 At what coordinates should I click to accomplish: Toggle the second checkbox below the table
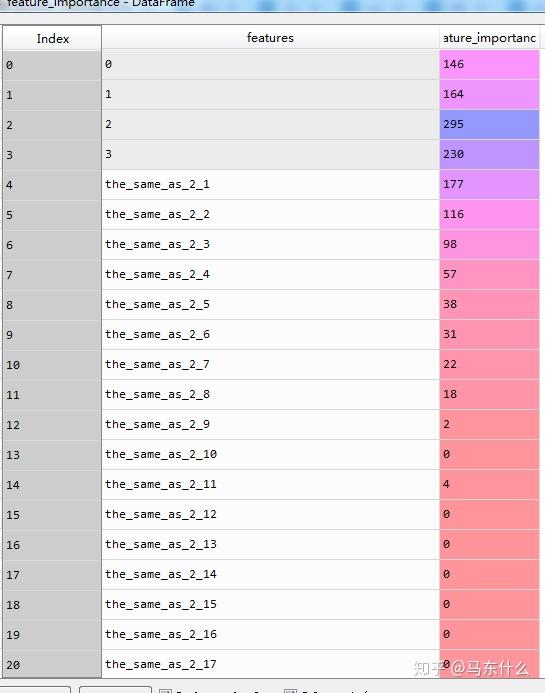point(290,690)
